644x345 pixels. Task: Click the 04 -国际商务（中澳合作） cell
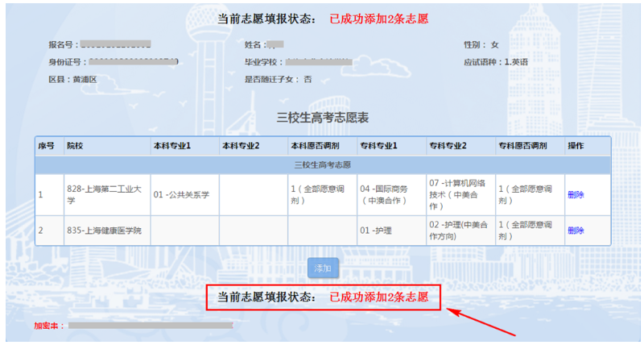pos(391,195)
